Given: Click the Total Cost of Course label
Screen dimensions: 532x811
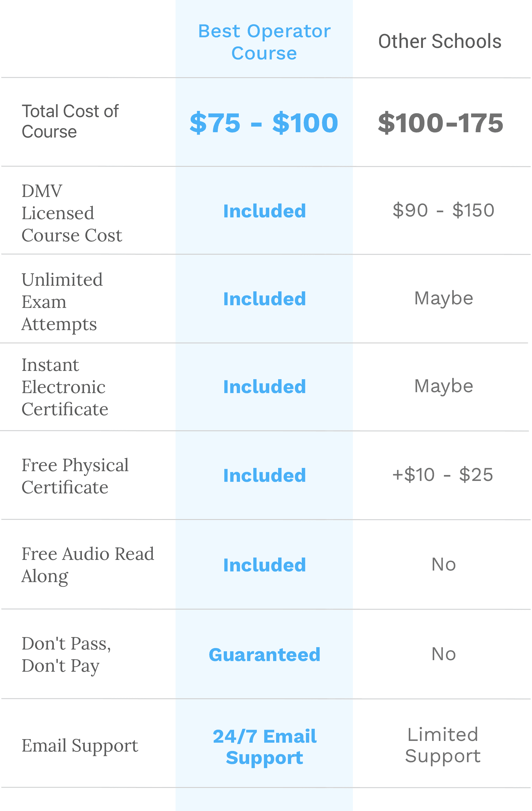Looking at the screenshot, I should pos(70,121).
